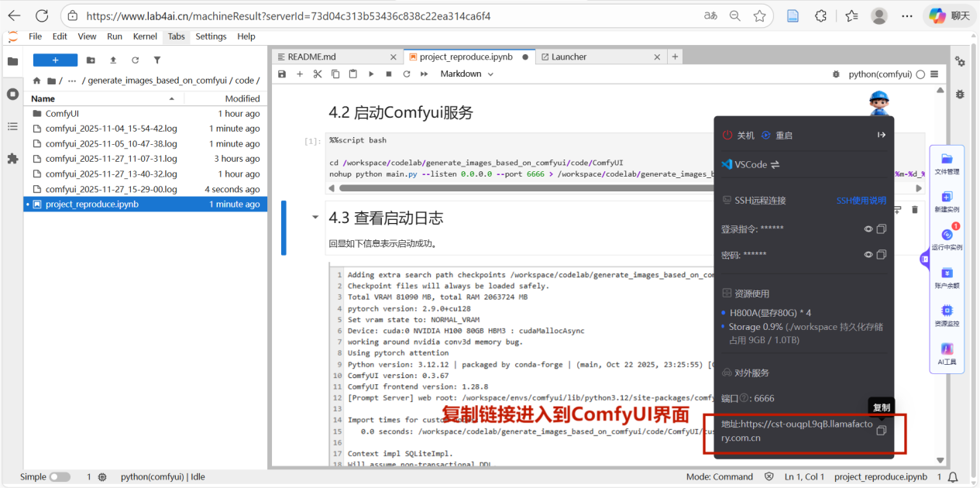Copy the SSH login command
This screenshot has height=488, width=980.
882,229
